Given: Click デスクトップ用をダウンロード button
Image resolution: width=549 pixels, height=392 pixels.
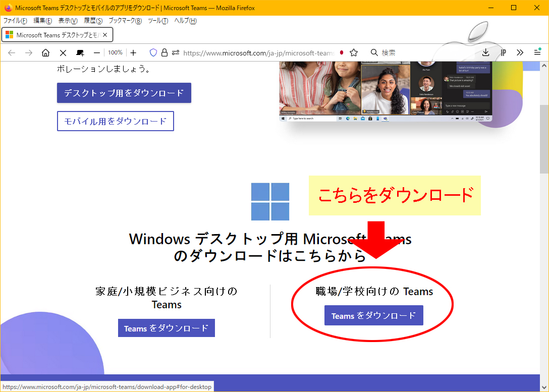Looking at the screenshot, I should pos(124,93).
